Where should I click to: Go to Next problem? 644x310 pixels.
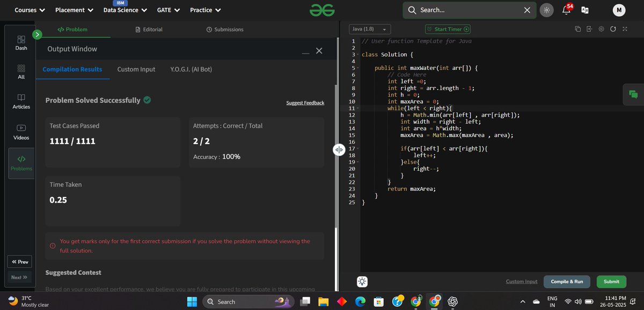(19, 277)
